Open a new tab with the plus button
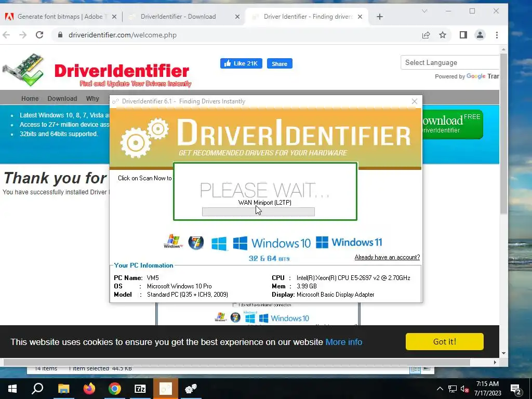 click(380, 17)
